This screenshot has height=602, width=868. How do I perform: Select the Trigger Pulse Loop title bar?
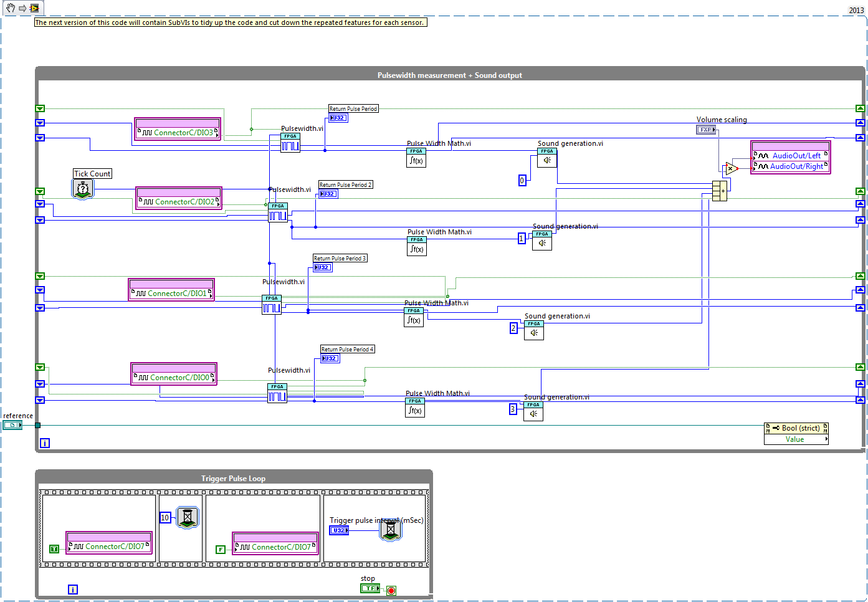click(x=233, y=479)
